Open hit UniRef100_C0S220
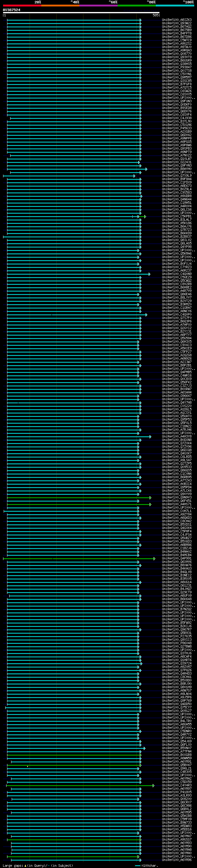Image resolution: width=197 pixels, height=868 pixels. click(x=177, y=406)
